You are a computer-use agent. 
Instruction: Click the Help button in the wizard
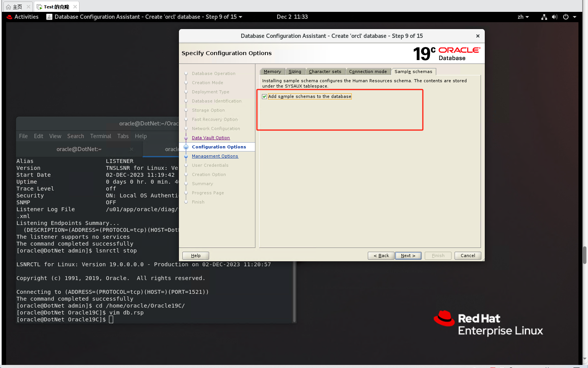(196, 256)
